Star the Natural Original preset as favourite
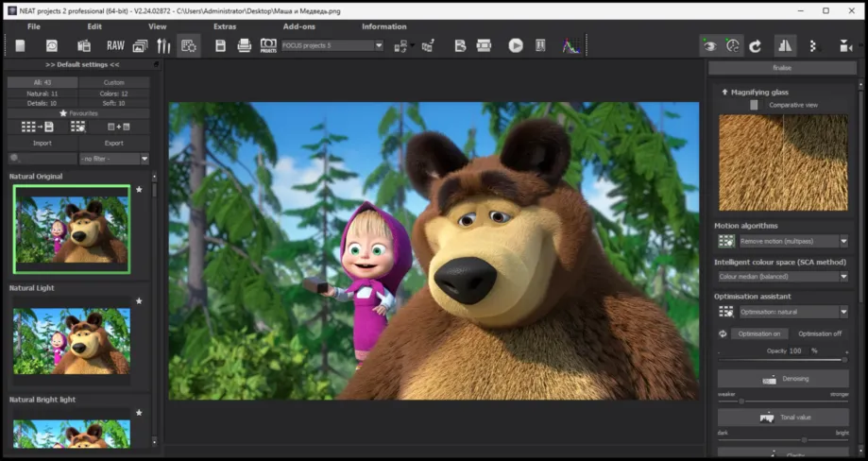 click(139, 190)
